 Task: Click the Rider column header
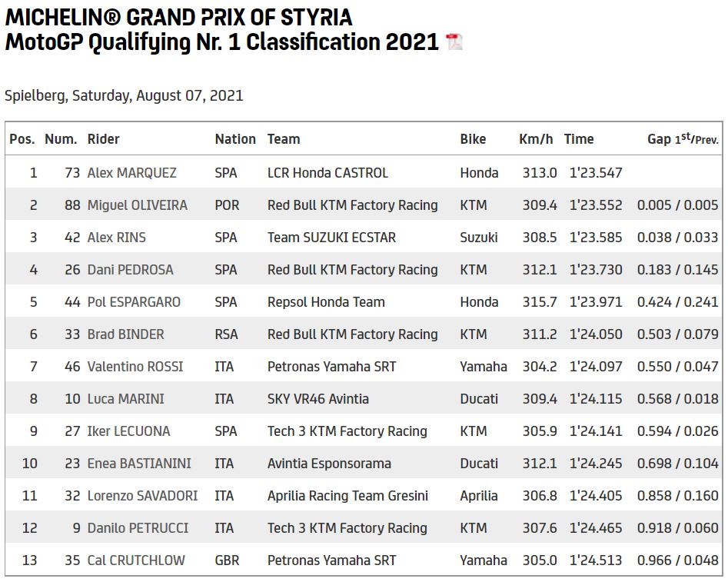tap(104, 139)
